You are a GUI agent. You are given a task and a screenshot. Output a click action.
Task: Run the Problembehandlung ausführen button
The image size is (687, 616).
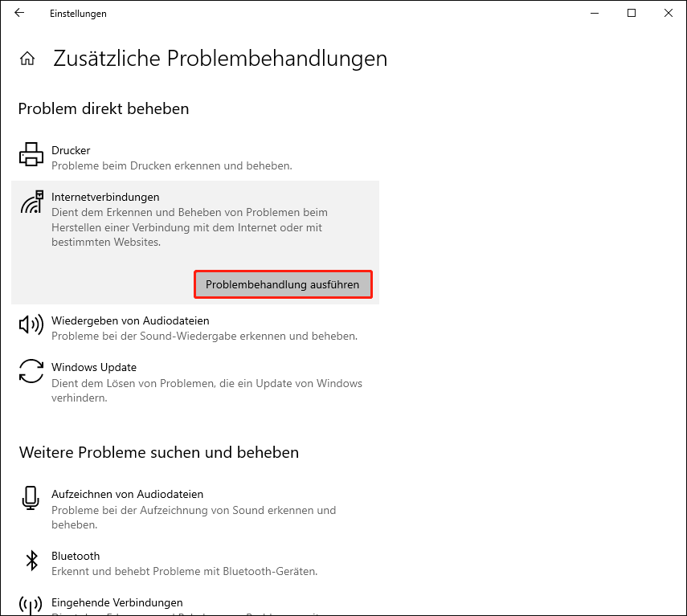(283, 284)
